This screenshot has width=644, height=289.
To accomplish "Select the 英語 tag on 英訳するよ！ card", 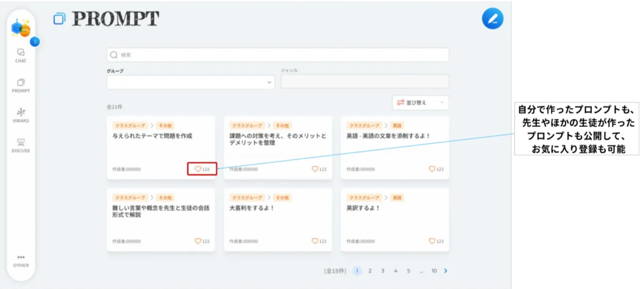I will (x=397, y=197).
